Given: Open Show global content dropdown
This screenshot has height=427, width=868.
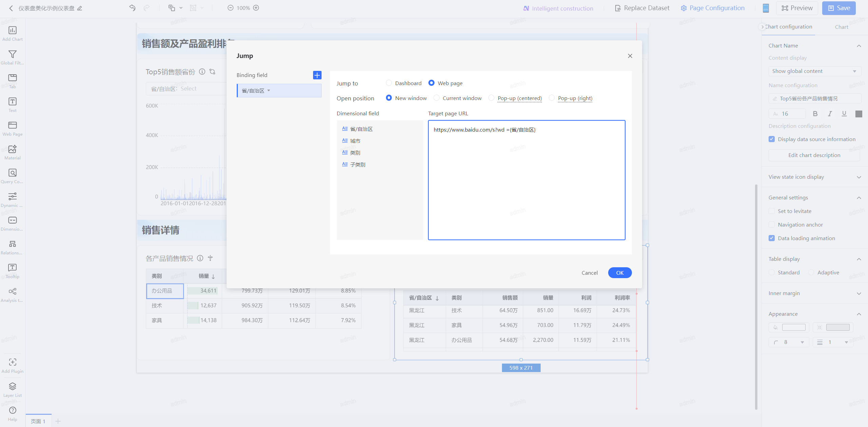Looking at the screenshot, I should pos(815,71).
